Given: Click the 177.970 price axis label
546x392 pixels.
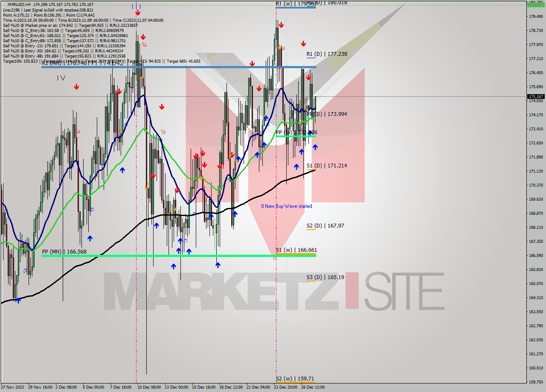Looking at the screenshot, I should pyautogui.click(x=536, y=44).
